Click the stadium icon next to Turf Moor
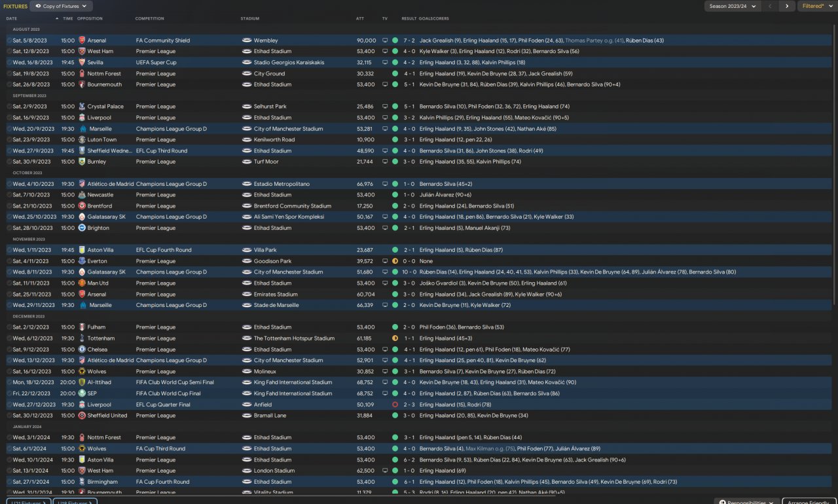Image resolution: width=838 pixels, height=504 pixels. tap(247, 162)
